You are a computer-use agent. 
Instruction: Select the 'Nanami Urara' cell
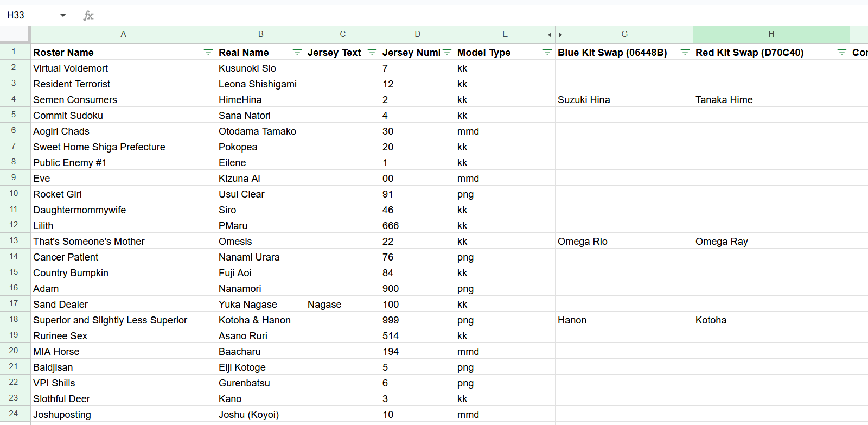pos(261,257)
